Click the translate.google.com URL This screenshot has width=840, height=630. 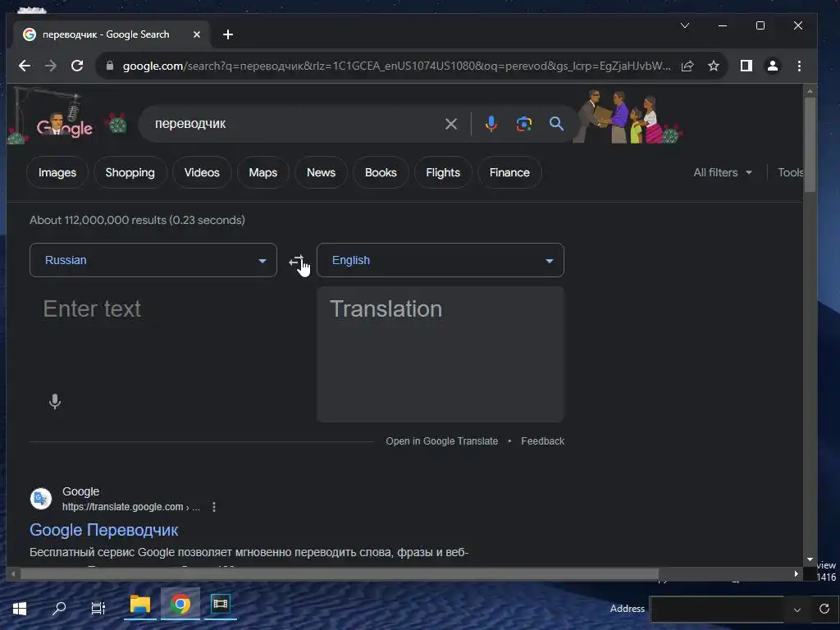coord(131,507)
